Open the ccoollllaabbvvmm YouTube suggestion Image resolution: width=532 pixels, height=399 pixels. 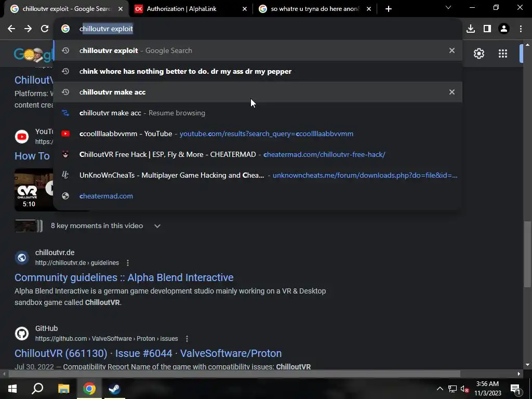pyautogui.click(x=258, y=134)
